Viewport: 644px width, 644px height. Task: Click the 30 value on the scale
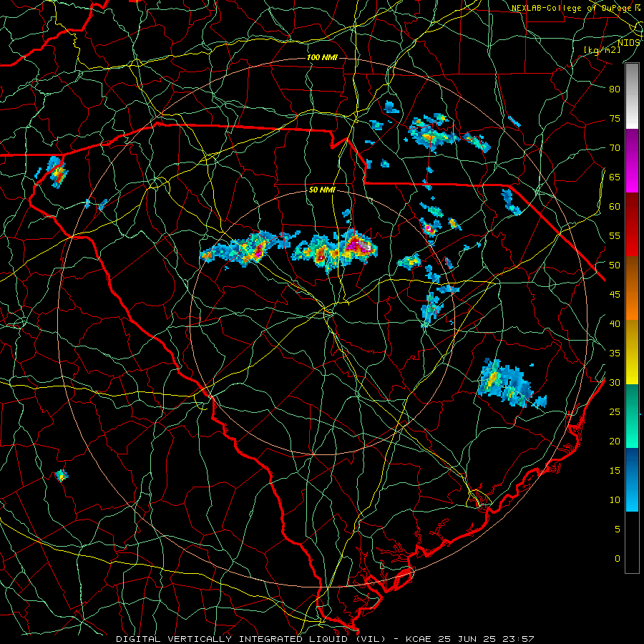(615, 383)
